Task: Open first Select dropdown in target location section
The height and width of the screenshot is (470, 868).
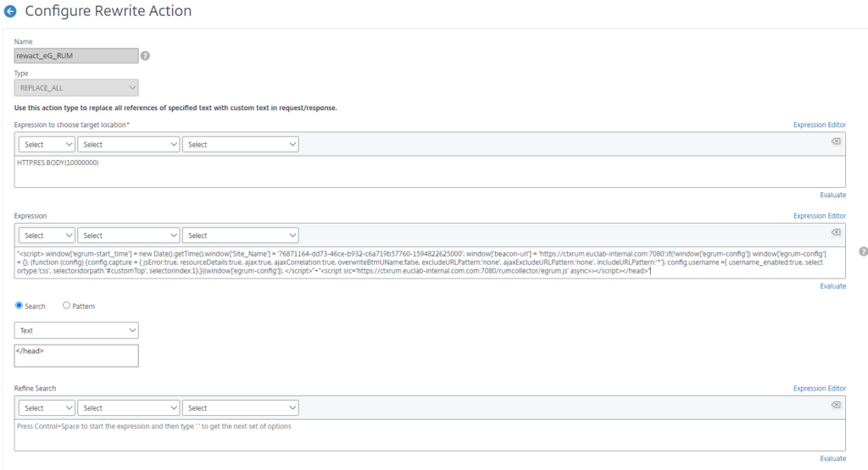Action: [x=47, y=144]
